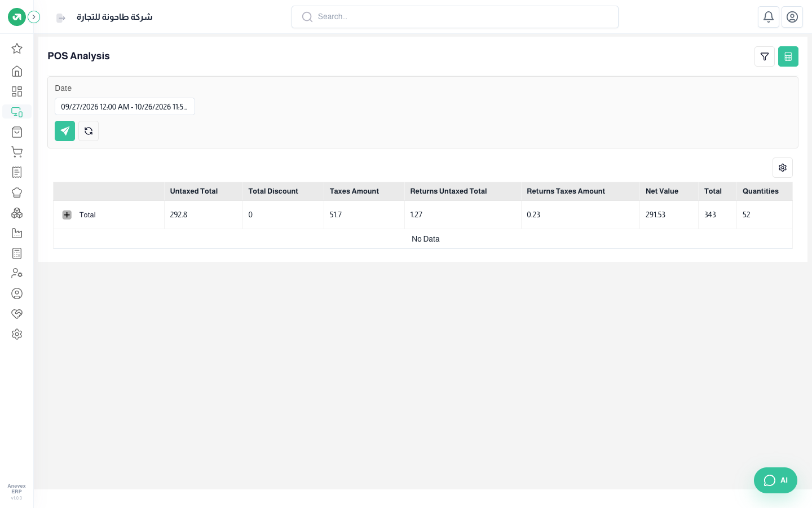Click the Total row label

tap(87, 214)
